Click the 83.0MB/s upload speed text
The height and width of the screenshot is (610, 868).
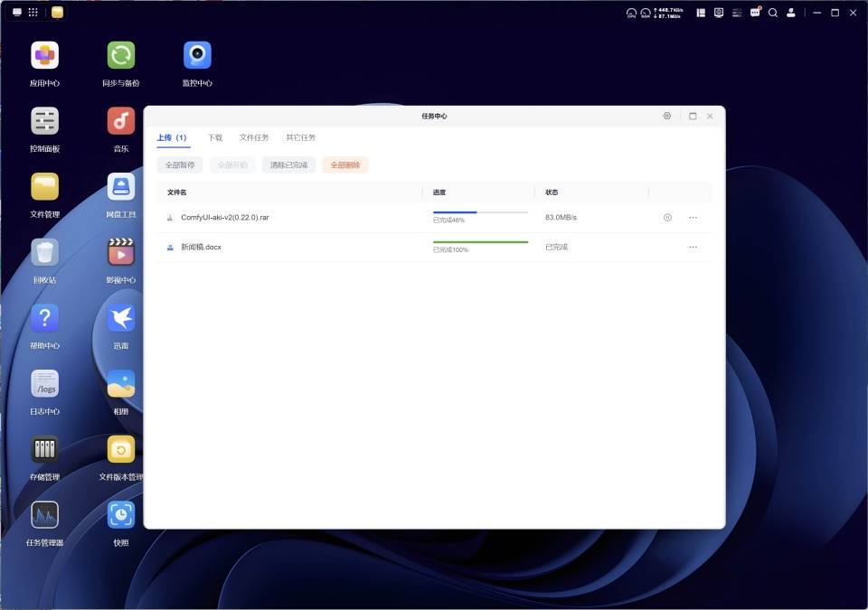pyautogui.click(x=561, y=218)
